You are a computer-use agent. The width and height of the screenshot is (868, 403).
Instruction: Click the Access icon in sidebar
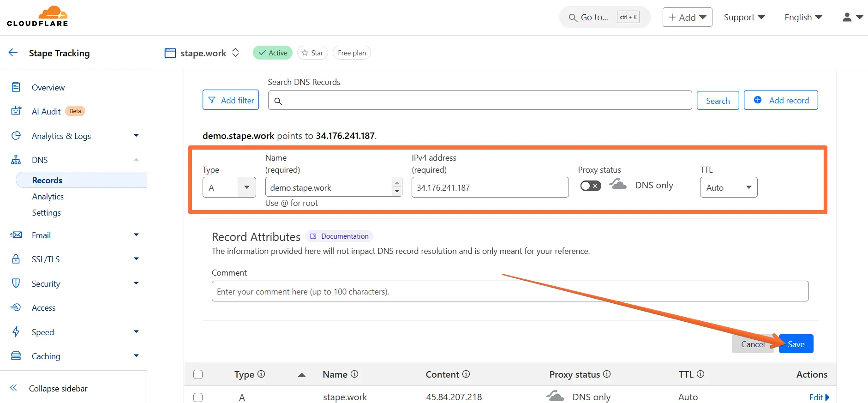[16, 307]
